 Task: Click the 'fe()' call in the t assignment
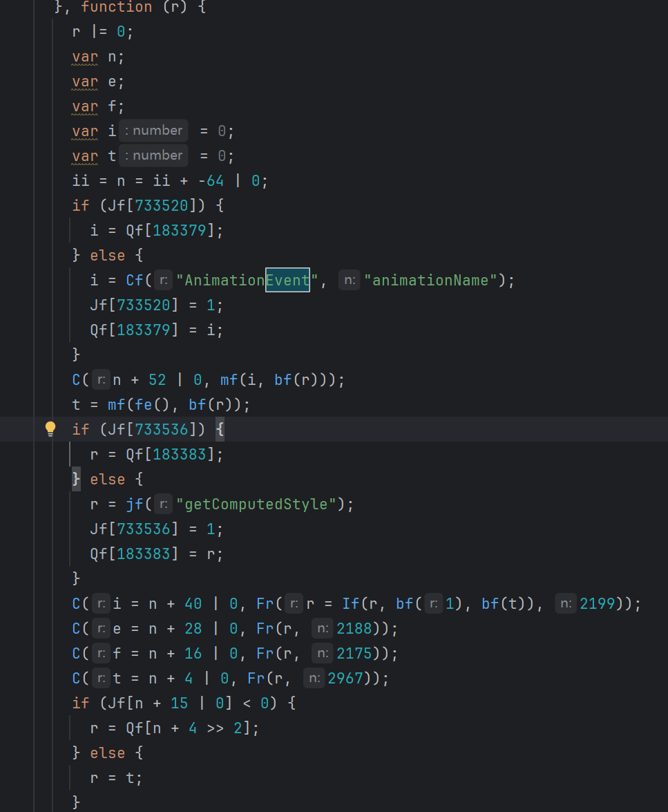pos(147,404)
